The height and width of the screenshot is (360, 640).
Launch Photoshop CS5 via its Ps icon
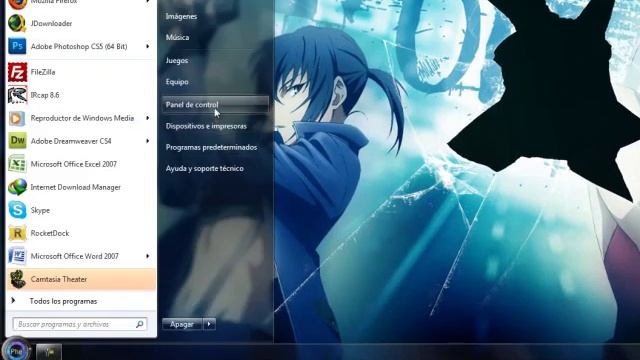click(17, 46)
